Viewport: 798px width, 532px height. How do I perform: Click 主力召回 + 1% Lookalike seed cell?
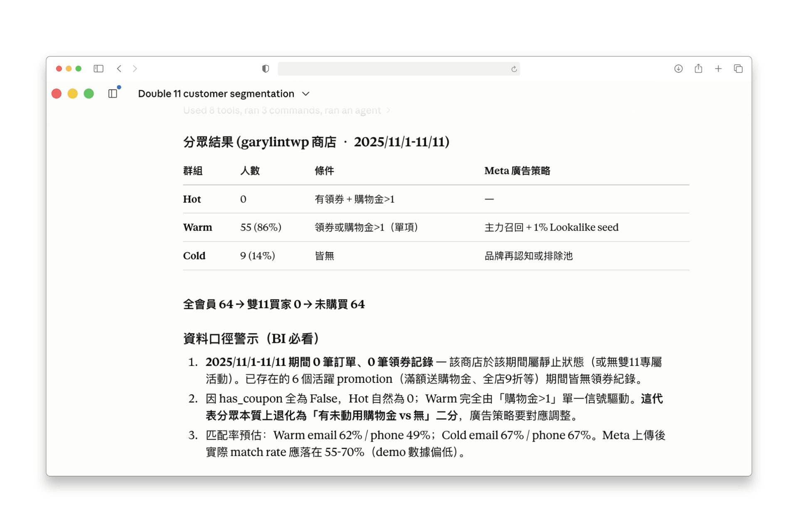pyautogui.click(x=552, y=227)
